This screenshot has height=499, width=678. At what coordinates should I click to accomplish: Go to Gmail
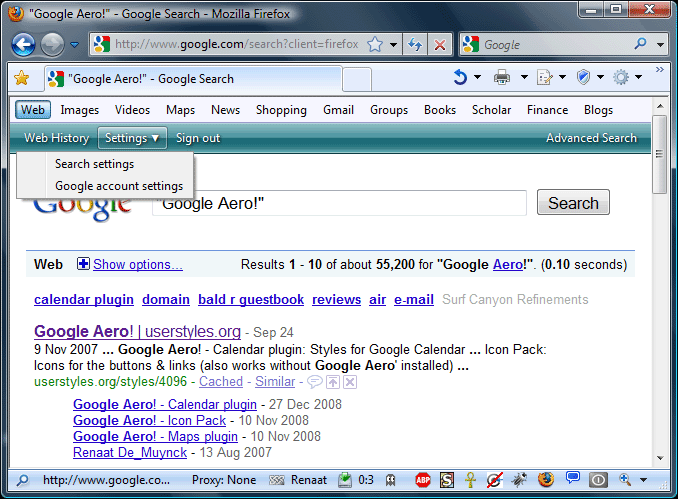click(338, 110)
